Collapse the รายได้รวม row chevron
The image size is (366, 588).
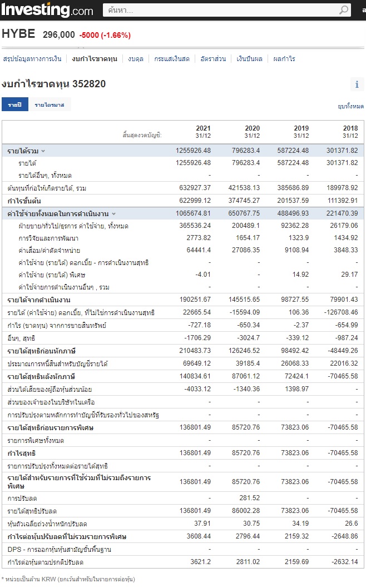click(x=43, y=151)
